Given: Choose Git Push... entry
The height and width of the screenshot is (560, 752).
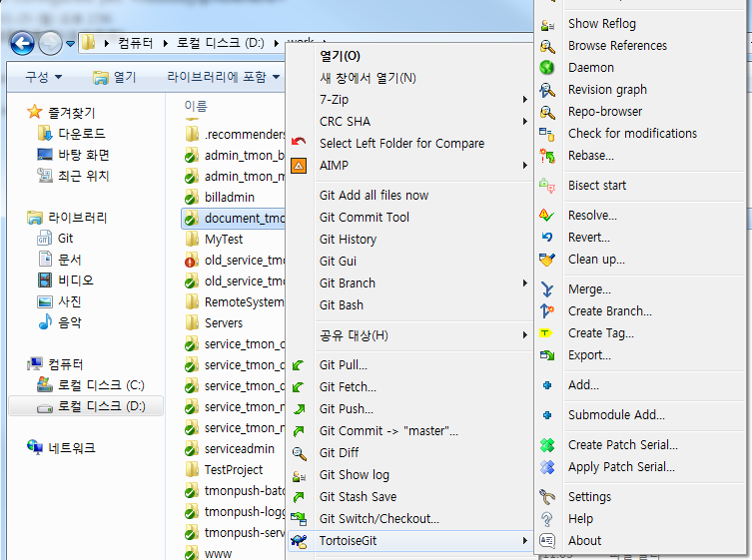Looking at the screenshot, I should click(347, 409).
